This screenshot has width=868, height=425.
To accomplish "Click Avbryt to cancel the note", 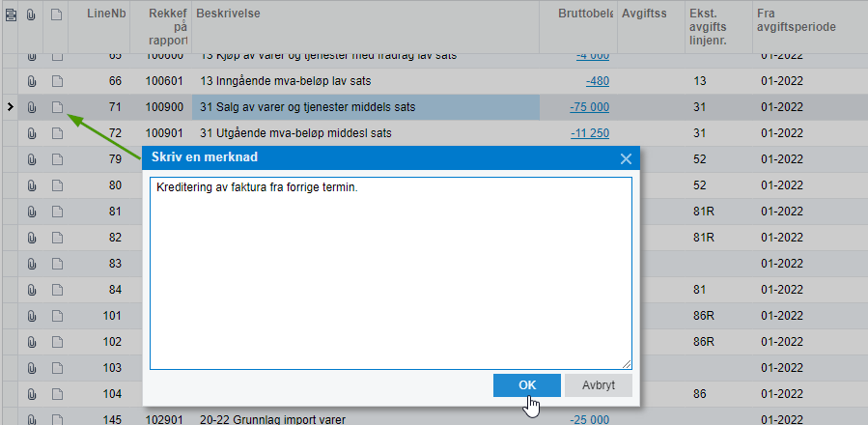I will [599, 385].
